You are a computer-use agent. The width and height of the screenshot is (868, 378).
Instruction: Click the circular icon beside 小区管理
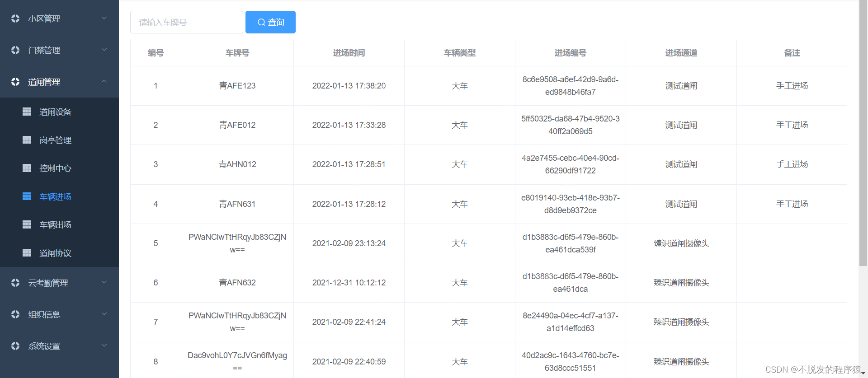tap(15, 19)
